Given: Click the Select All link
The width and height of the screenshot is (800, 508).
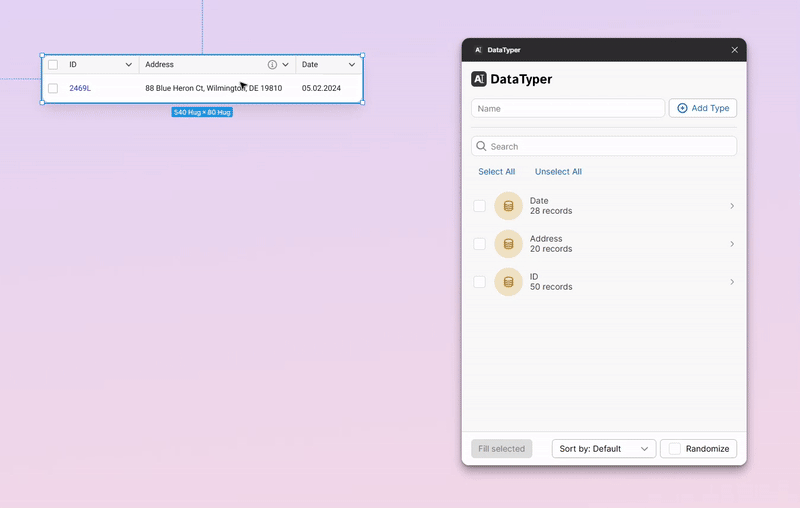Looking at the screenshot, I should (496, 172).
